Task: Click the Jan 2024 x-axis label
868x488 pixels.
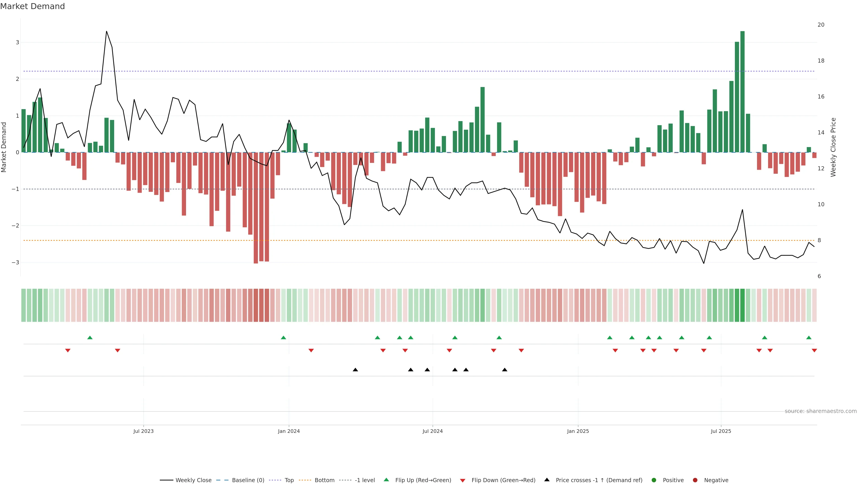Action: pyautogui.click(x=289, y=431)
